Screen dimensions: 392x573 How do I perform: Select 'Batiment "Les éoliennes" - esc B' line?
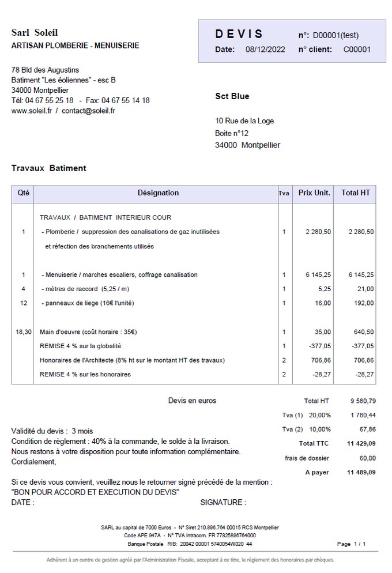coord(63,80)
